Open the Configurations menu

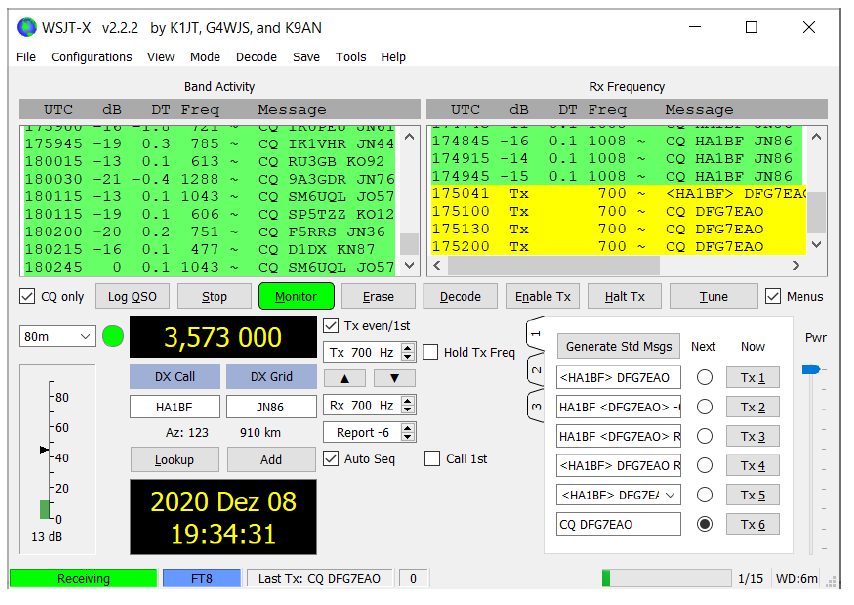coord(92,57)
